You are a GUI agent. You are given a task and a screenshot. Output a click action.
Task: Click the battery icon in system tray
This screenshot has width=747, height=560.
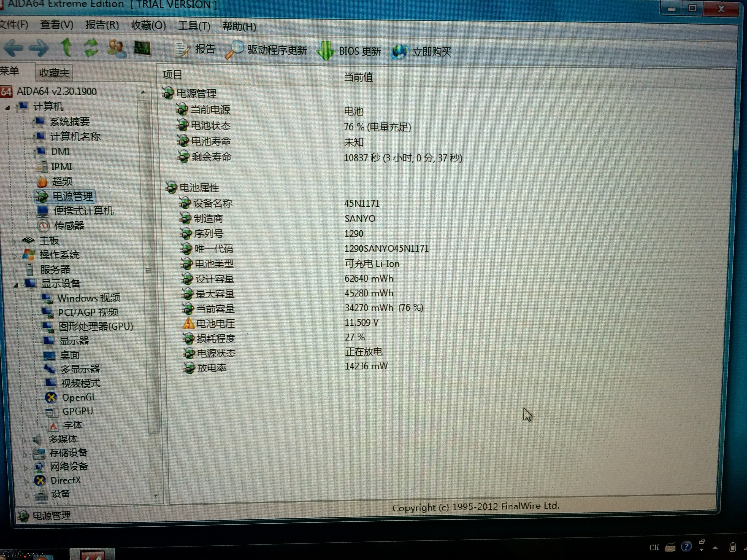pyautogui.click(x=732, y=547)
